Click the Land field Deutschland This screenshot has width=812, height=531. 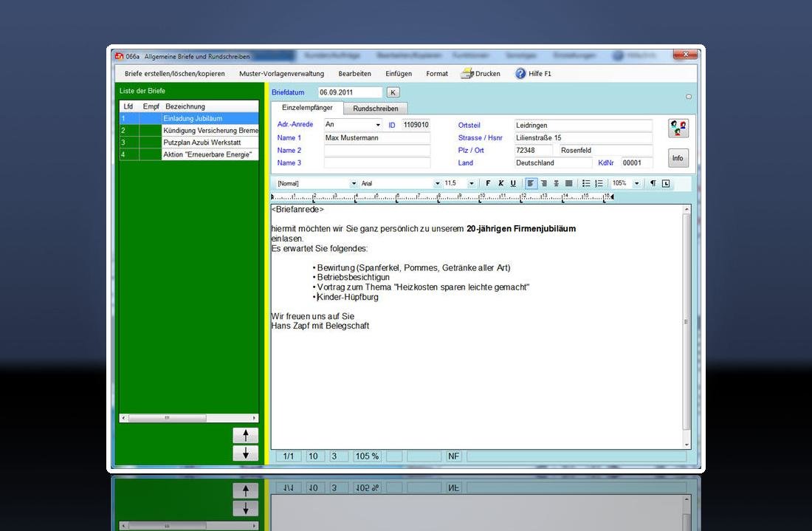(x=553, y=162)
